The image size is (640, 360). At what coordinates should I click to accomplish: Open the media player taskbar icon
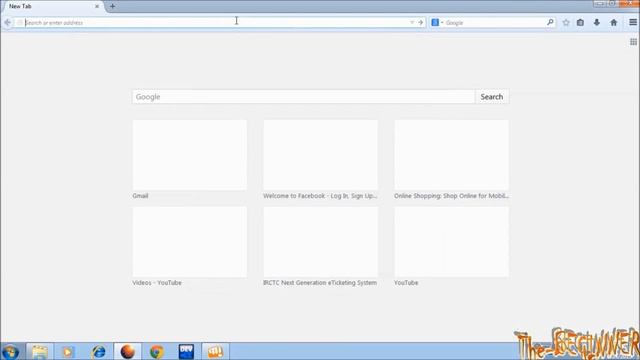tap(68, 351)
